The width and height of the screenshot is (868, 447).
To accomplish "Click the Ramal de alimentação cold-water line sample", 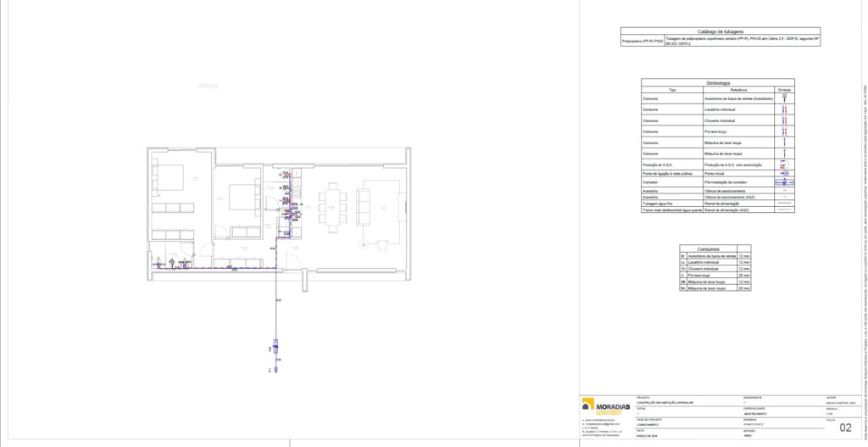I will (x=784, y=204).
